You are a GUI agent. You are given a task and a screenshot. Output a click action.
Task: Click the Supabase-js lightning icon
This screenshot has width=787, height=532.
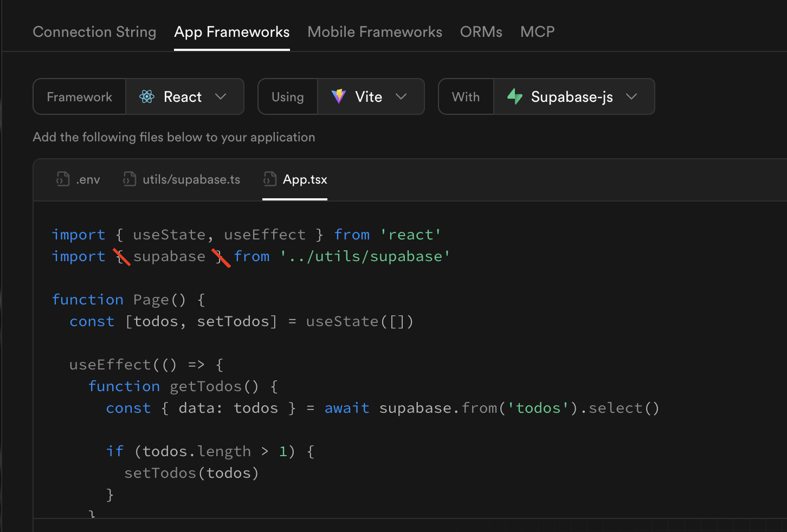(x=514, y=96)
